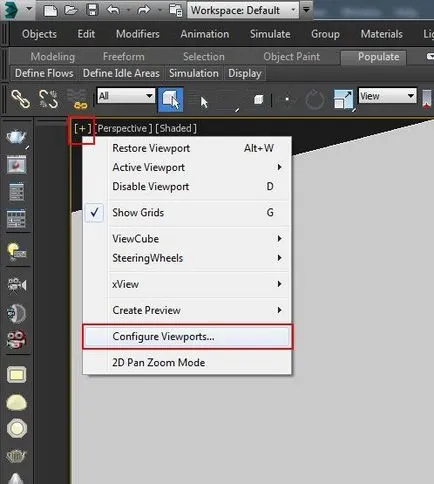434x484 pixels.
Task: Click the [+] viewport label menu
Action: tap(82, 128)
